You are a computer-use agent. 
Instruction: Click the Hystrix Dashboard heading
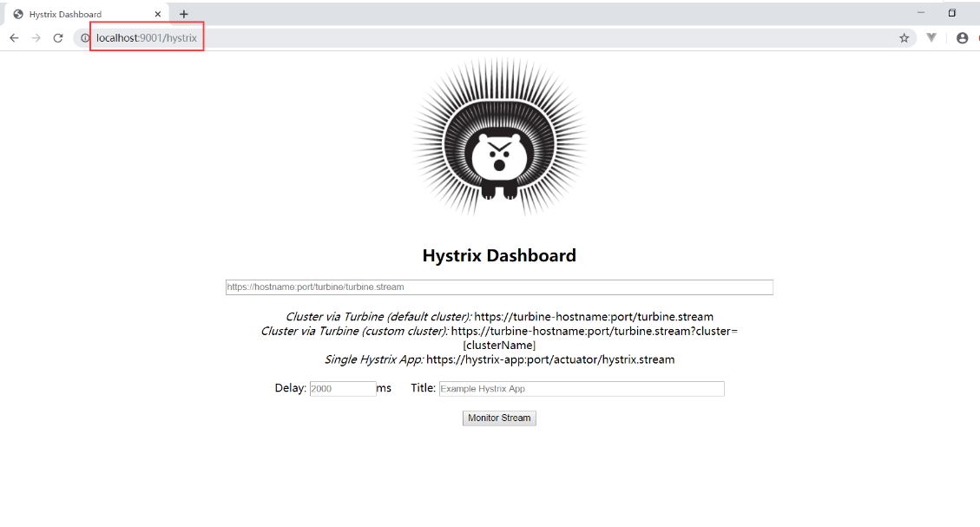(499, 255)
